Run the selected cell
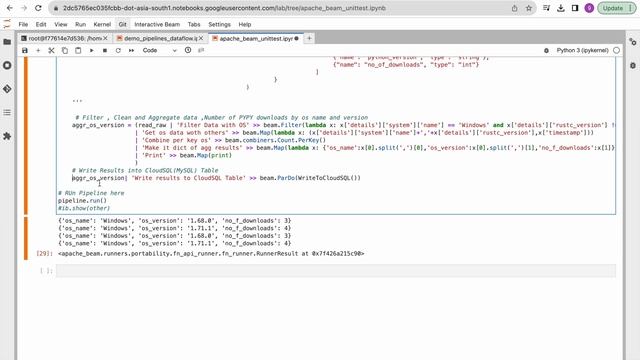 point(91,51)
